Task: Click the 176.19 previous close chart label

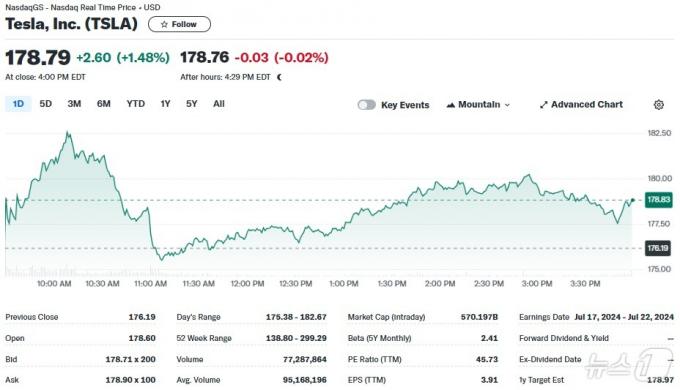Action: point(657,248)
